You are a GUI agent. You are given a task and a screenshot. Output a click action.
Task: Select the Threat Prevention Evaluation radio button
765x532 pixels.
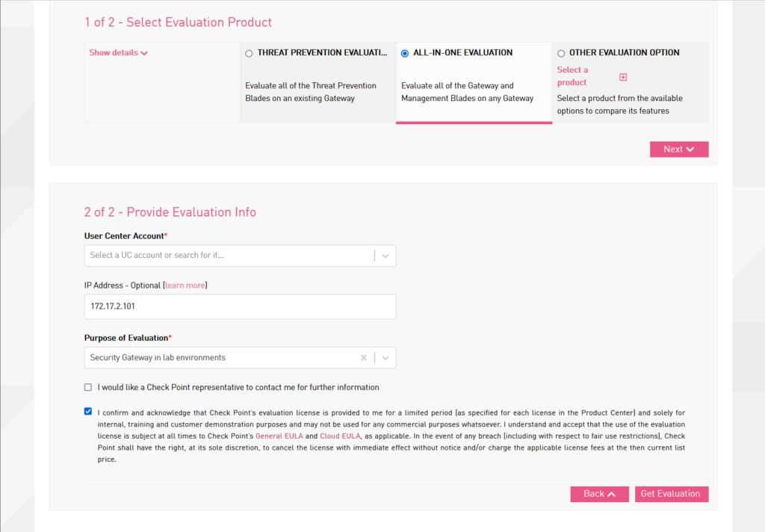coord(249,53)
